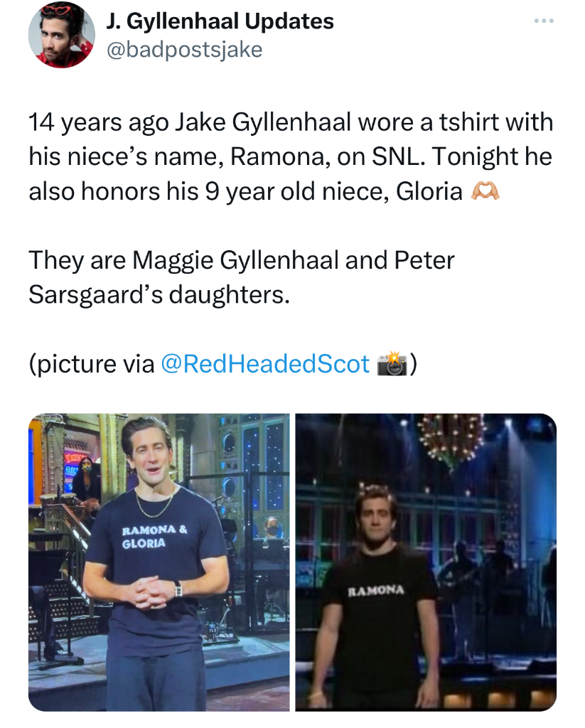This screenshot has width=585, height=728.
Task: Open the left photo with Ramona & Gloria shirt
Action: coord(159,562)
